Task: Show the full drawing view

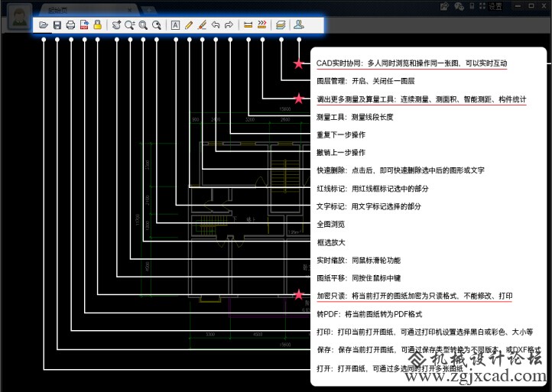Action: pos(156,25)
